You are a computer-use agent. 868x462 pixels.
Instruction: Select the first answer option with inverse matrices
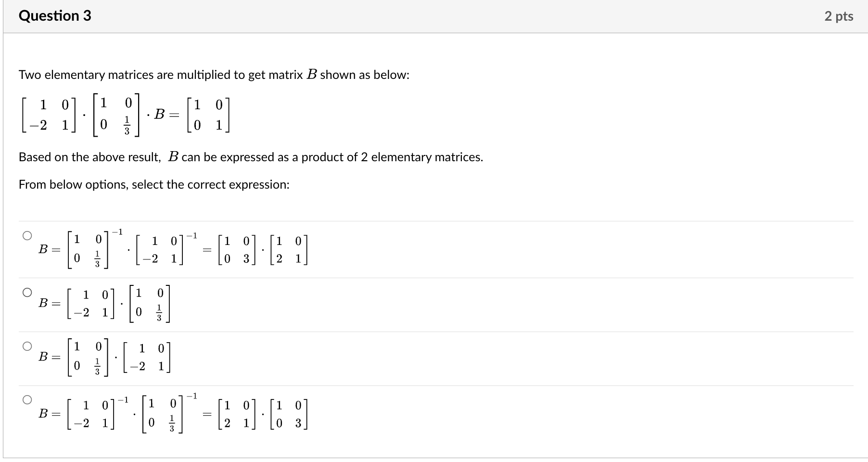[x=27, y=236]
